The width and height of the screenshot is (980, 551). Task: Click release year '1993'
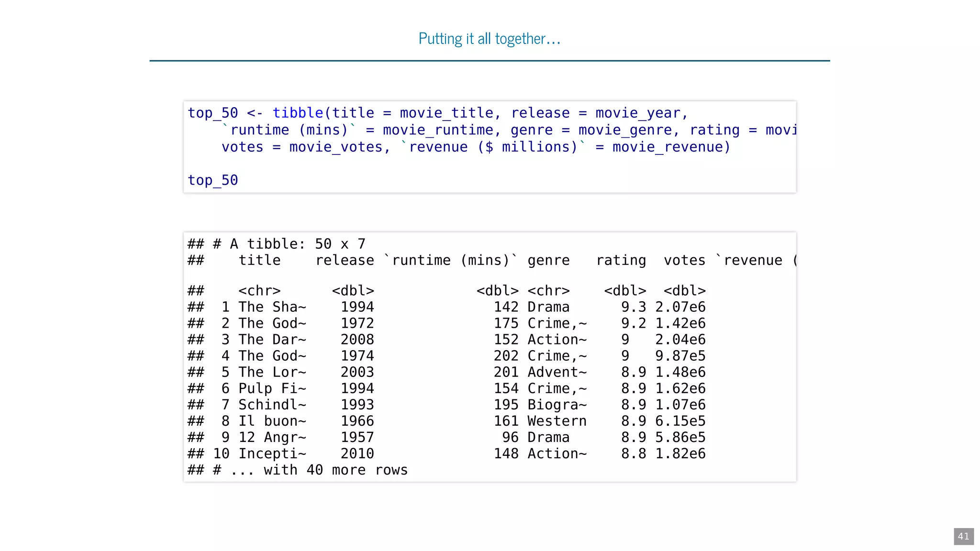click(x=357, y=405)
